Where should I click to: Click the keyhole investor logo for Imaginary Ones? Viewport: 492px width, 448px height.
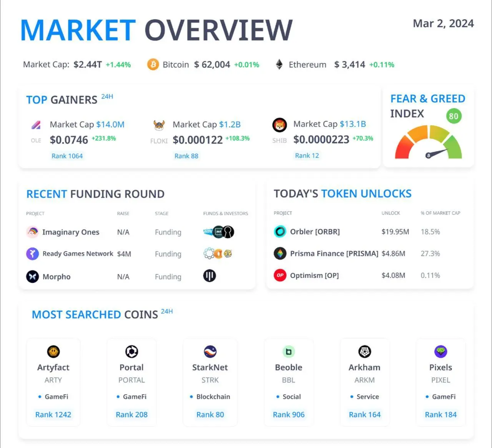[x=228, y=232]
